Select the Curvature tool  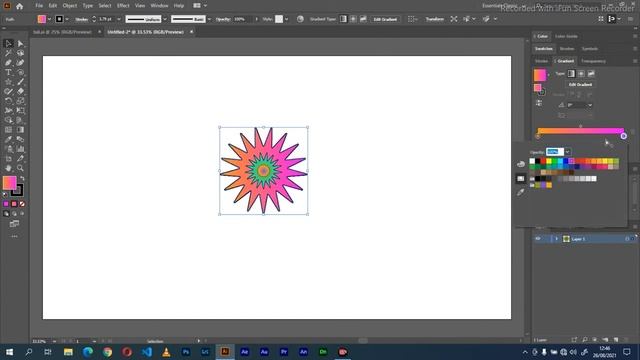(x=20, y=62)
